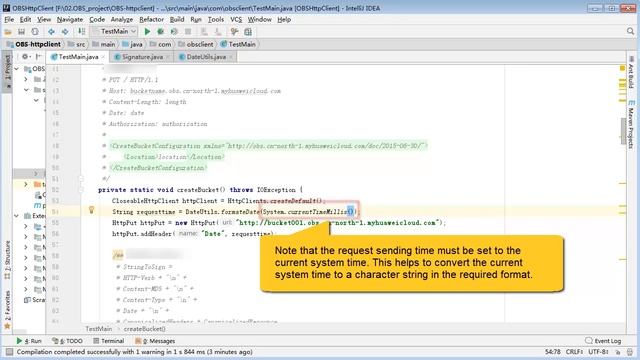
Task: Click the Project panel hide icon
Action: (x=38, y=57)
